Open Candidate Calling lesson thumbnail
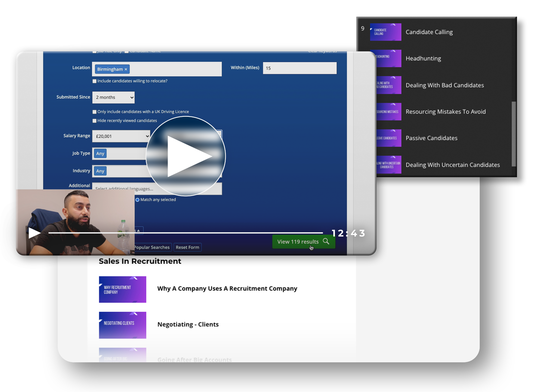This screenshot has width=554, height=392. pos(385,32)
